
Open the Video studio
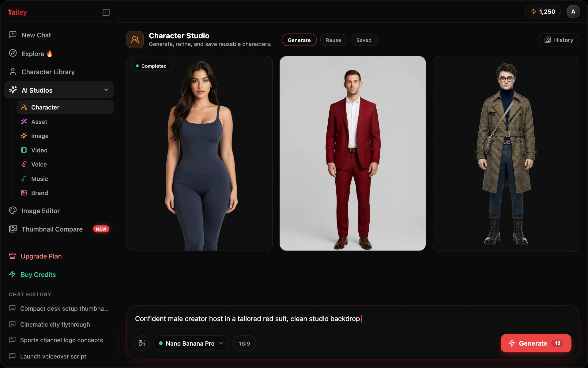[65, 150]
